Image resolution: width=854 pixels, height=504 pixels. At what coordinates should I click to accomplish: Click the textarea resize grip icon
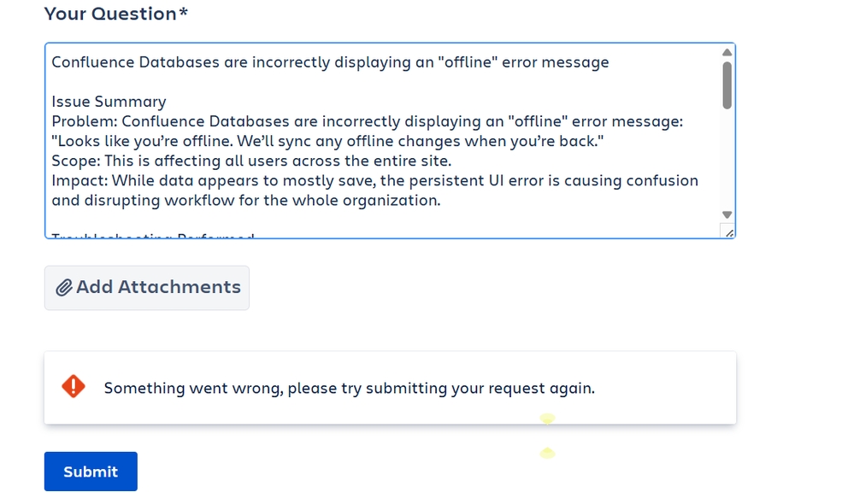[x=729, y=231]
